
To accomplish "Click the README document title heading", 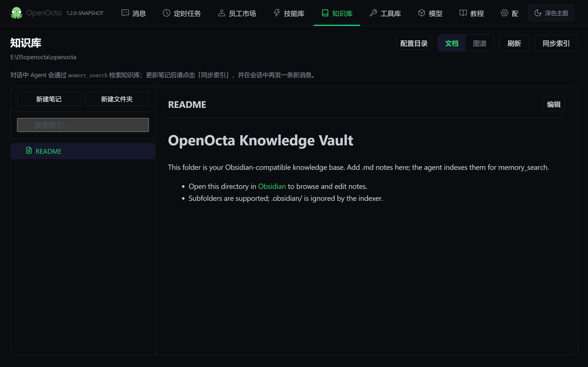I will coord(187,105).
